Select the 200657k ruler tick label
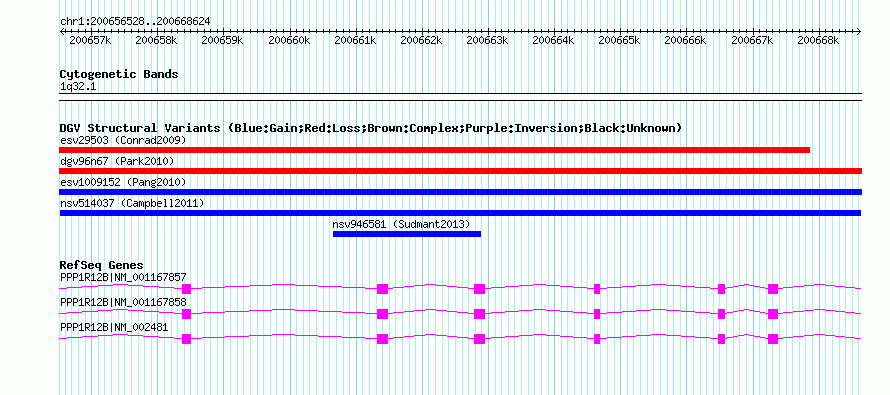890x395 pixels. [x=90, y=40]
